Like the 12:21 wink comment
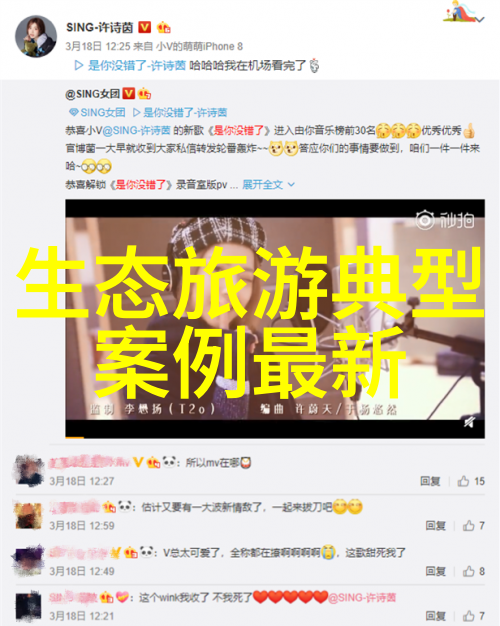 [474, 616]
